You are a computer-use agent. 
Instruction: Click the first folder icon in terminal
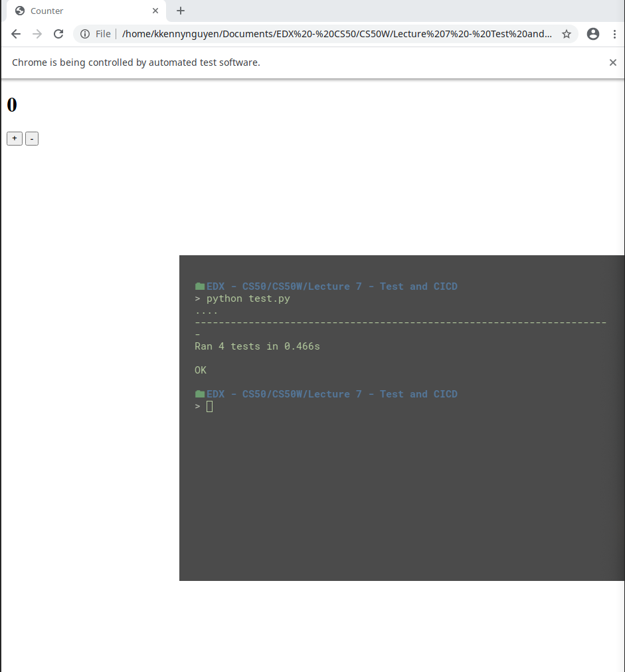[x=200, y=286]
